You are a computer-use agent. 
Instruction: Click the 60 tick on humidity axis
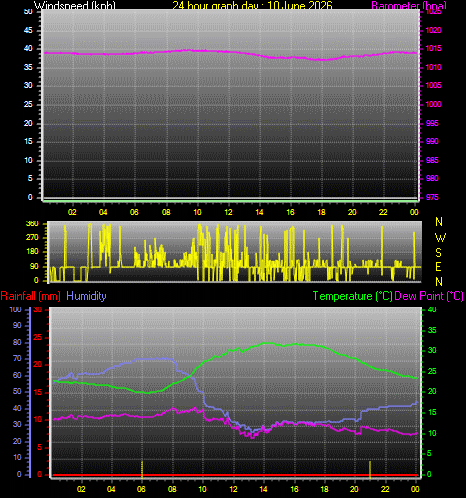(x=17, y=375)
